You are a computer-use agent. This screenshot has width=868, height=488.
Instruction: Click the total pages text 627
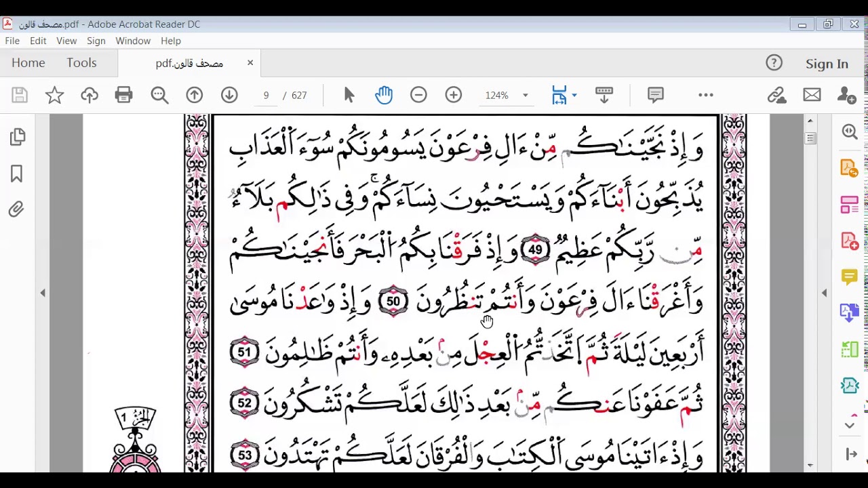299,96
